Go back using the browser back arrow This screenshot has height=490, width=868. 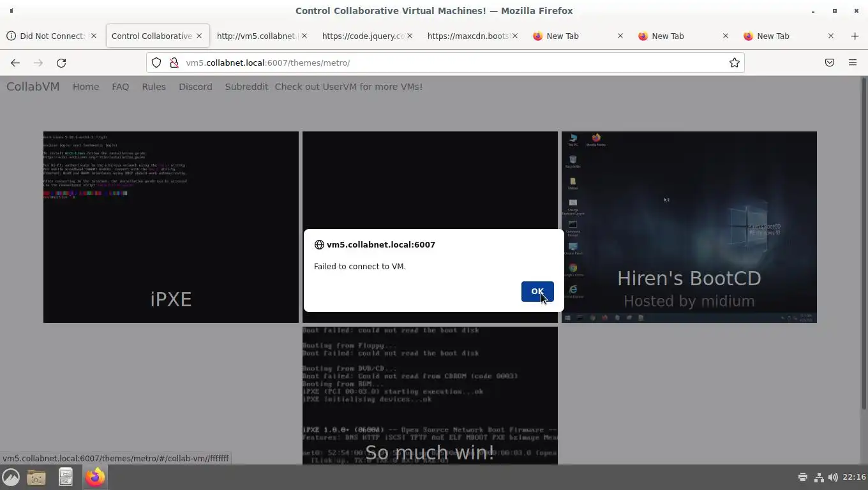coord(15,63)
